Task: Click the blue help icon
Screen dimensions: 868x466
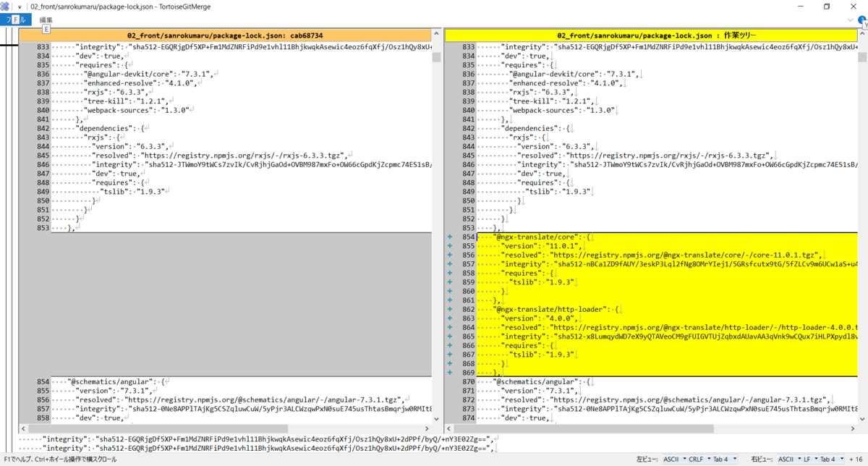Action: (x=862, y=20)
